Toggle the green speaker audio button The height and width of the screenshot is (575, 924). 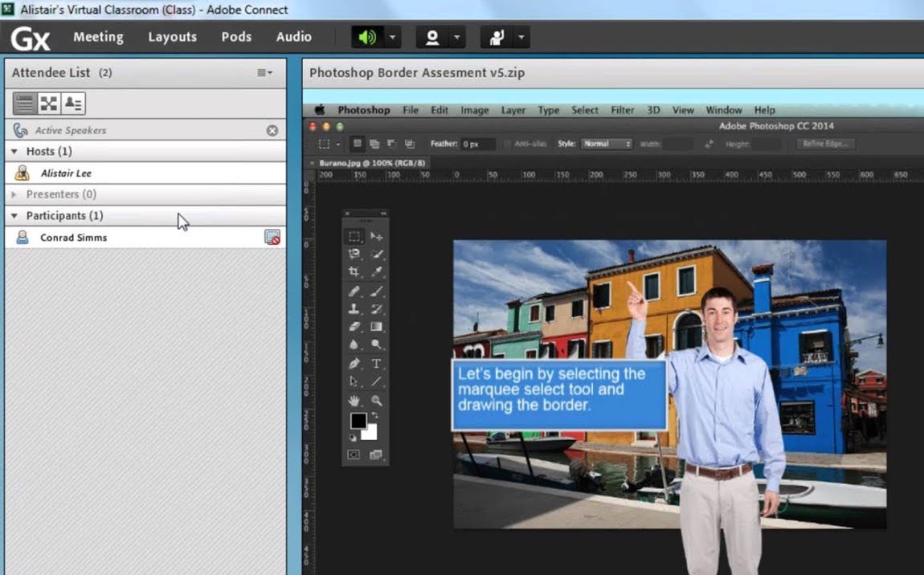click(x=367, y=38)
